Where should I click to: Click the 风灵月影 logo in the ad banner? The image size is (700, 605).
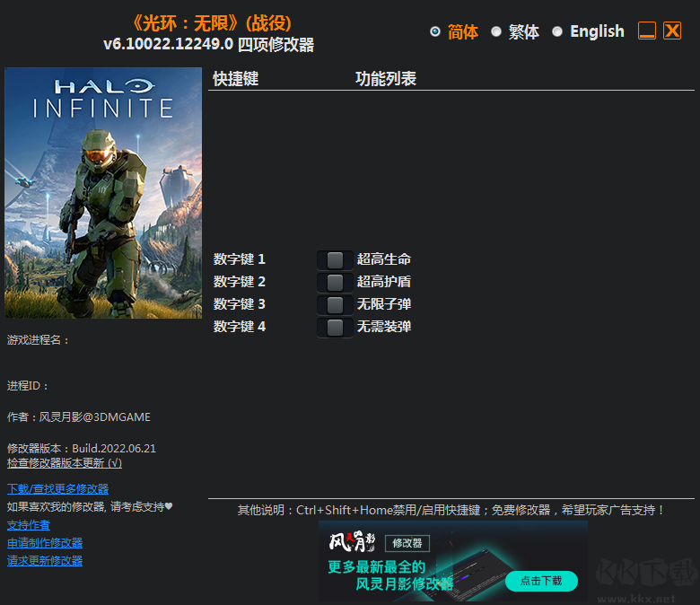(352, 541)
